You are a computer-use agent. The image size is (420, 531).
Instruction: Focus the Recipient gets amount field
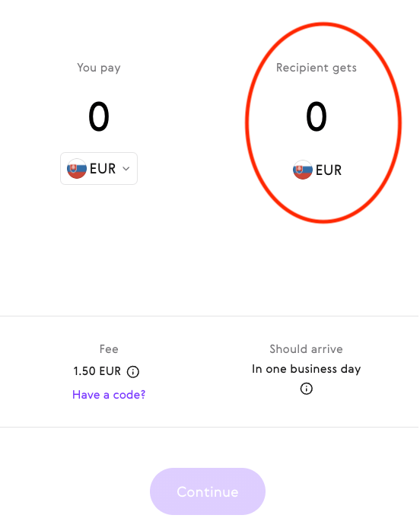[x=317, y=117]
